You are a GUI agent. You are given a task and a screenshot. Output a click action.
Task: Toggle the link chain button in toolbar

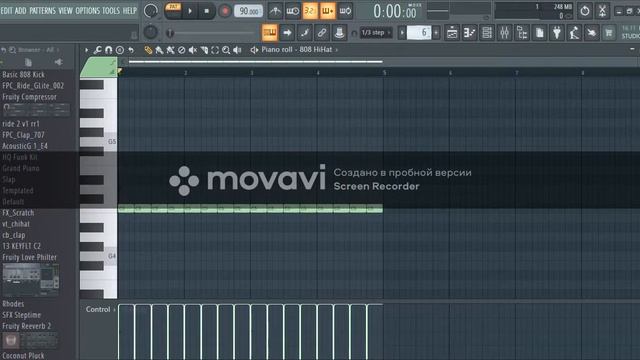click(x=322, y=33)
